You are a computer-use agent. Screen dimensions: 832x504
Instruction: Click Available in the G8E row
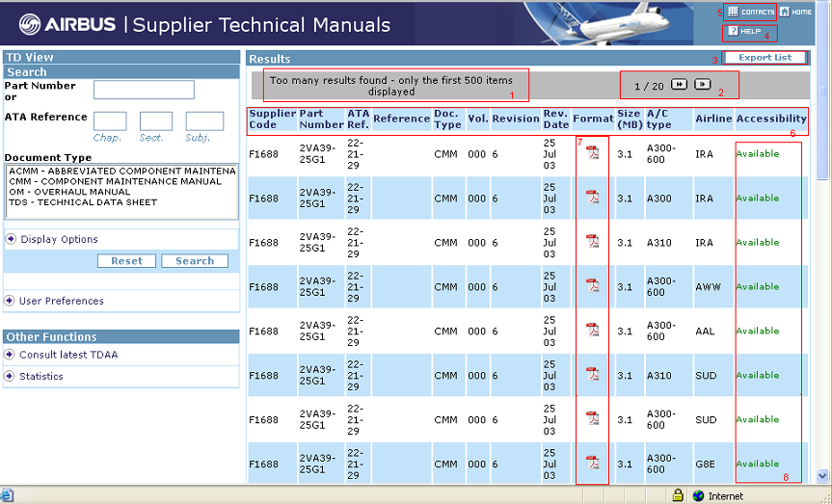tap(757, 464)
